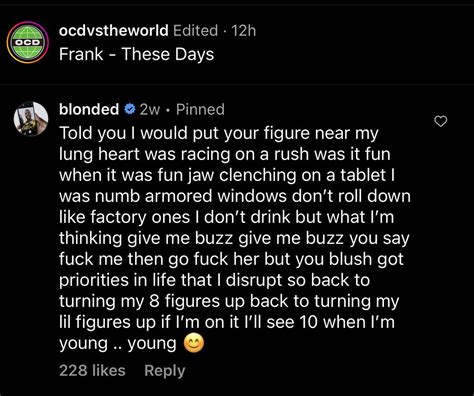
Task: Click the comment line starting Told you
Action: point(219,133)
